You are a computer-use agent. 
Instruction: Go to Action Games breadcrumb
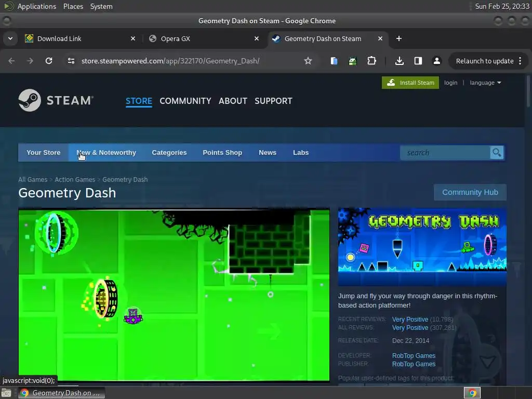pyautogui.click(x=75, y=179)
